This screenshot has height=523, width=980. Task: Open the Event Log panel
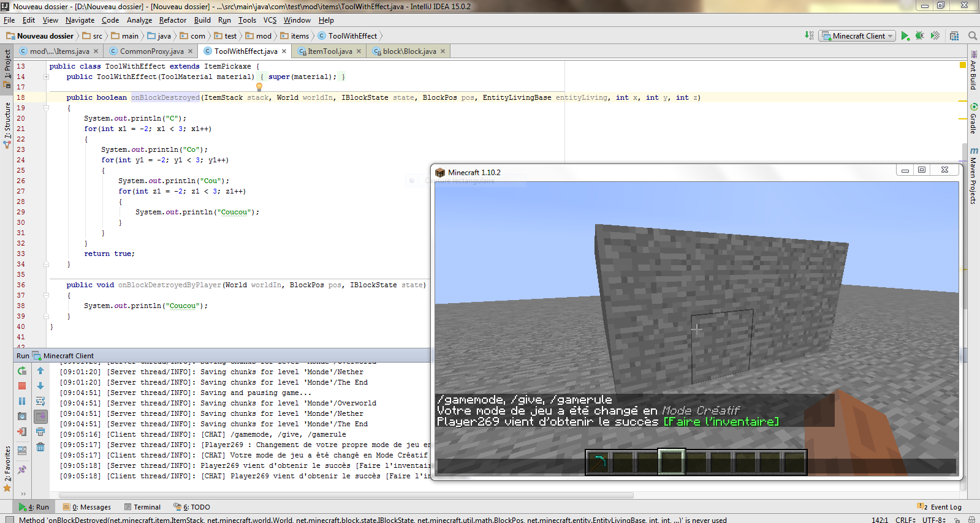point(940,507)
